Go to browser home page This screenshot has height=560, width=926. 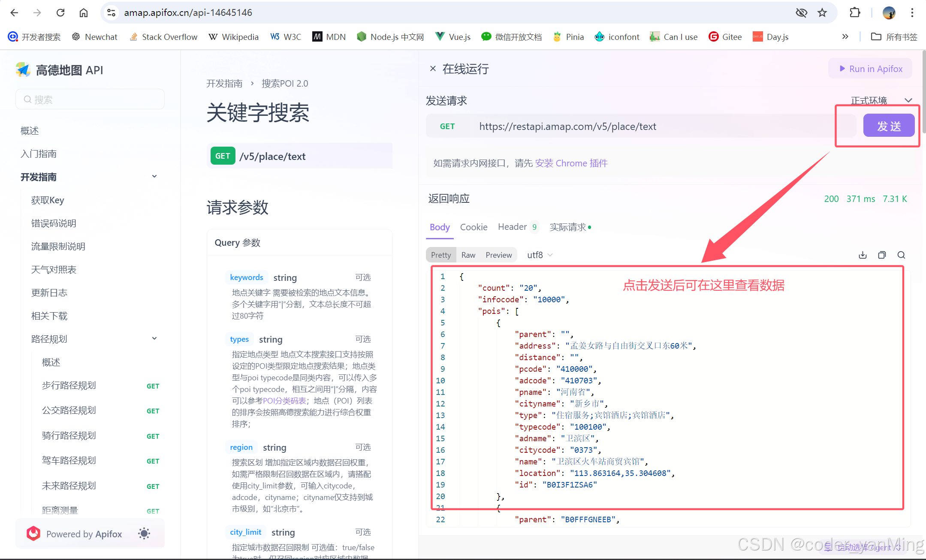(x=84, y=13)
